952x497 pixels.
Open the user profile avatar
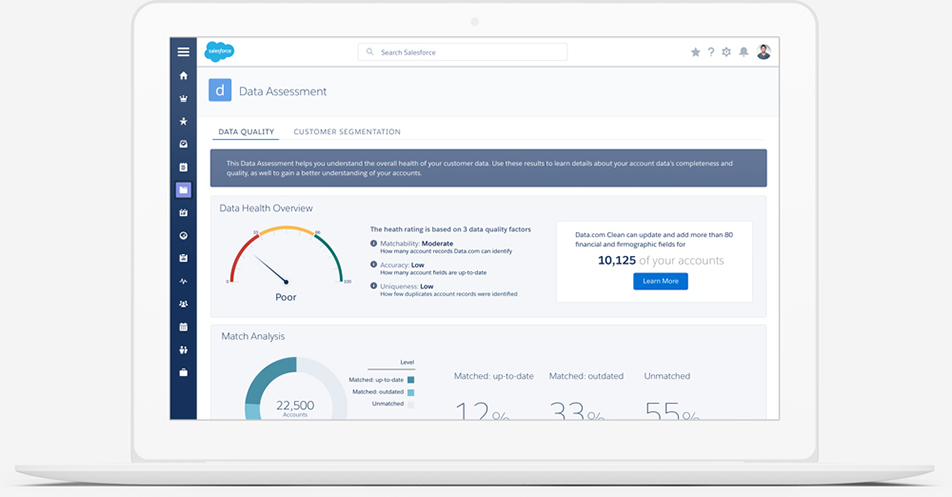tap(764, 52)
